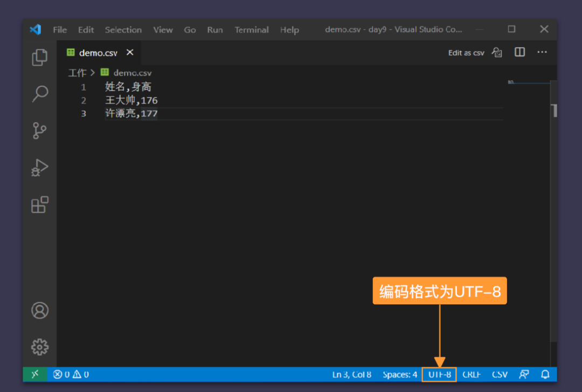Open the Source Control icon
582x392 pixels.
point(39,131)
